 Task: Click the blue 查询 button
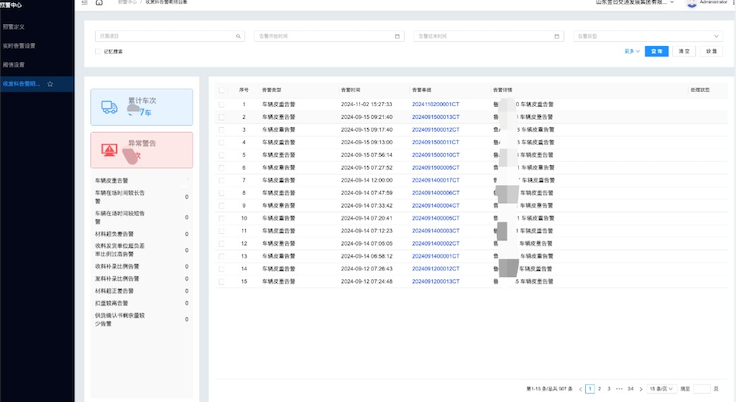pyautogui.click(x=656, y=51)
